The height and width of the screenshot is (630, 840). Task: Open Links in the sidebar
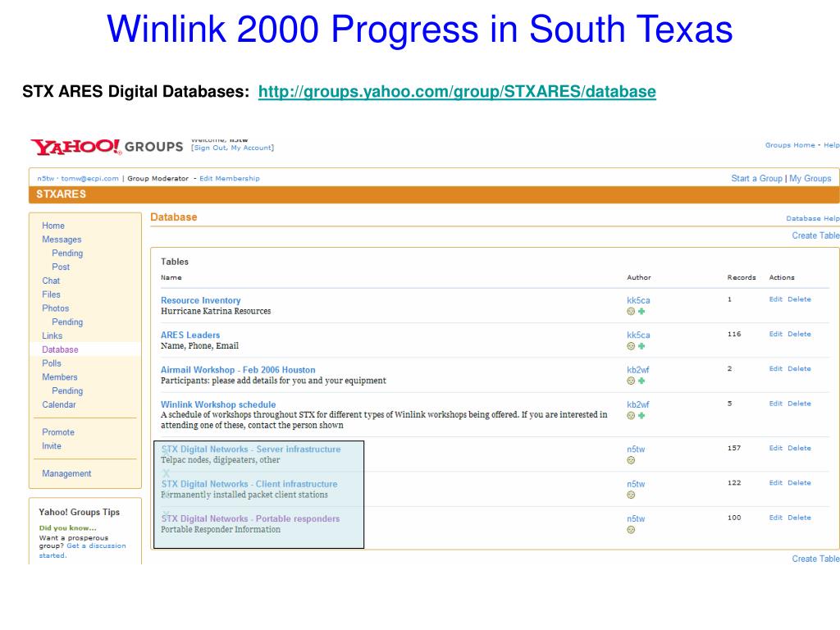pyautogui.click(x=52, y=336)
